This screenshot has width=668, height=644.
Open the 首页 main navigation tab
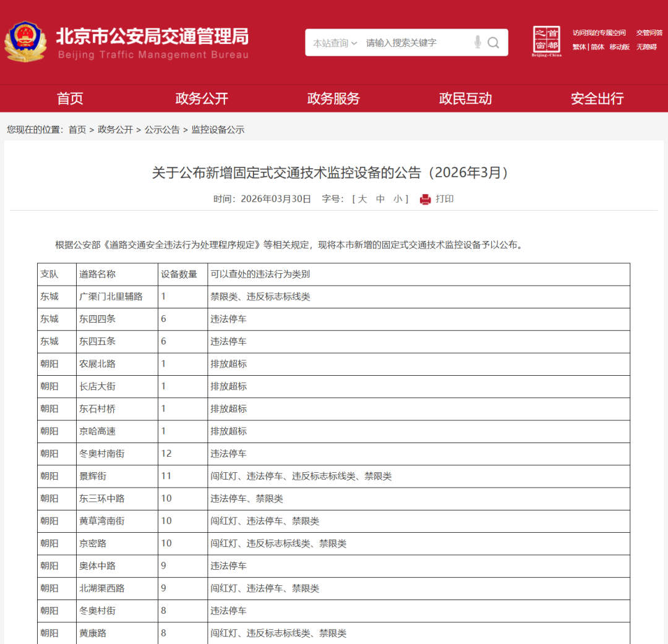[70, 98]
